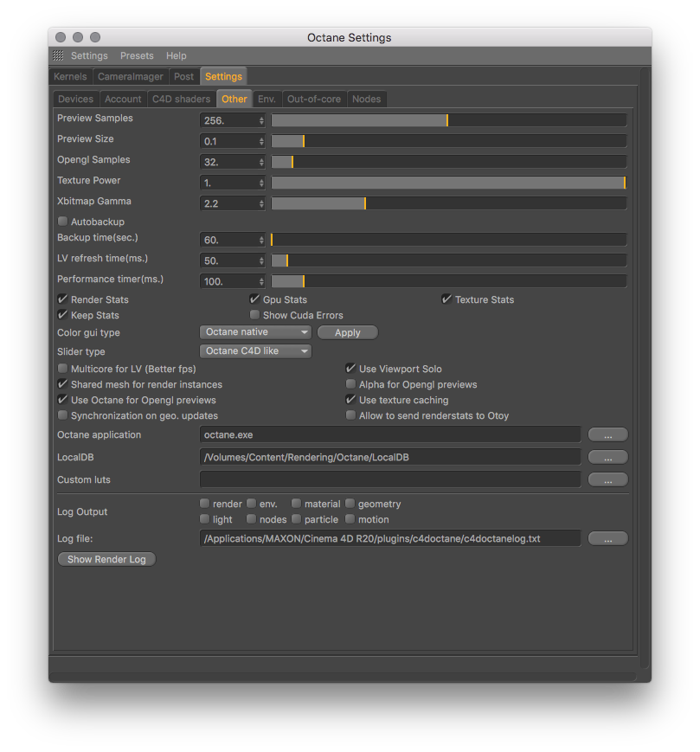The image size is (700, 752).
Task: Select the Nodes sub-tab
Action: coord(366,99)
